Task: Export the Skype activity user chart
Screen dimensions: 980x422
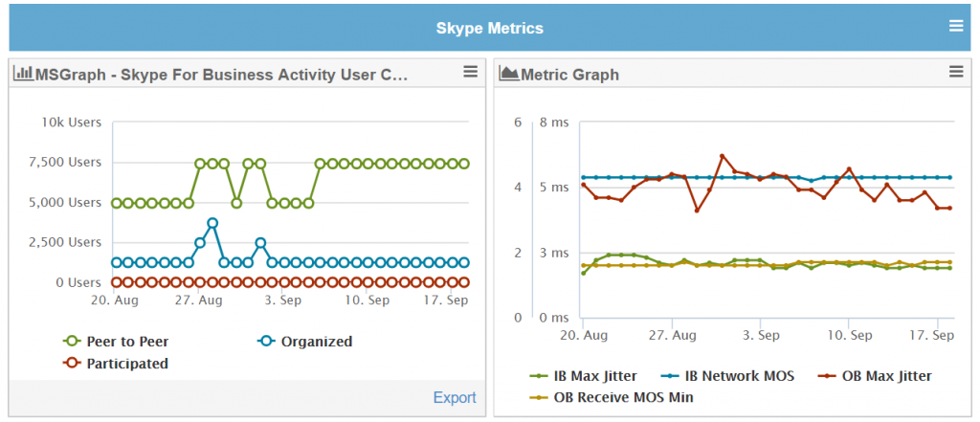Action: pos(455,398)
